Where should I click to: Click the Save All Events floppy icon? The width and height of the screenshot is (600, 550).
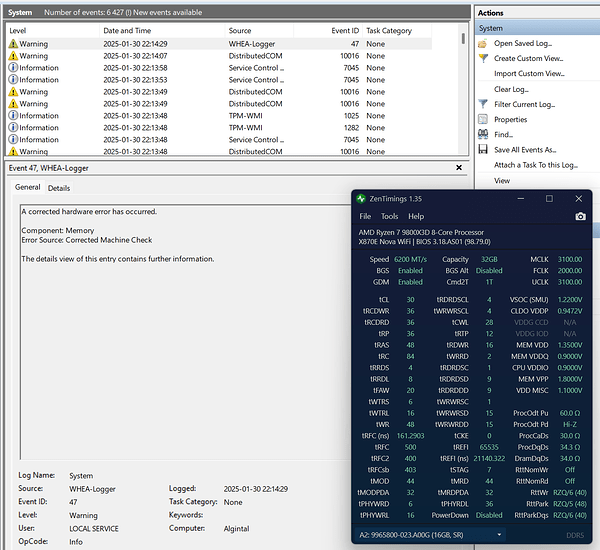483,149
